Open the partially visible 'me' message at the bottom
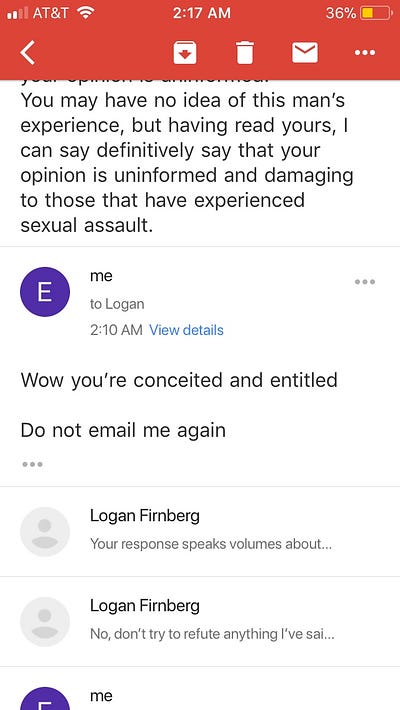The height and width of the screenshot is (710, 400). 200,688
